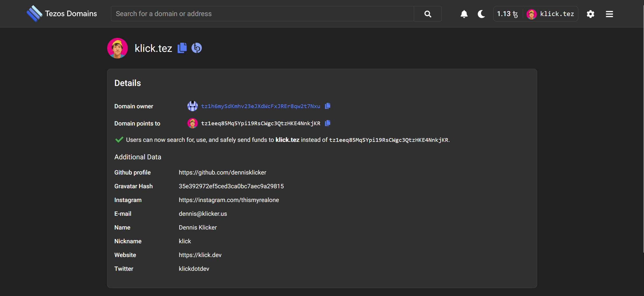Select the https://klick.dev website value
644x296 pixels.
200,255
